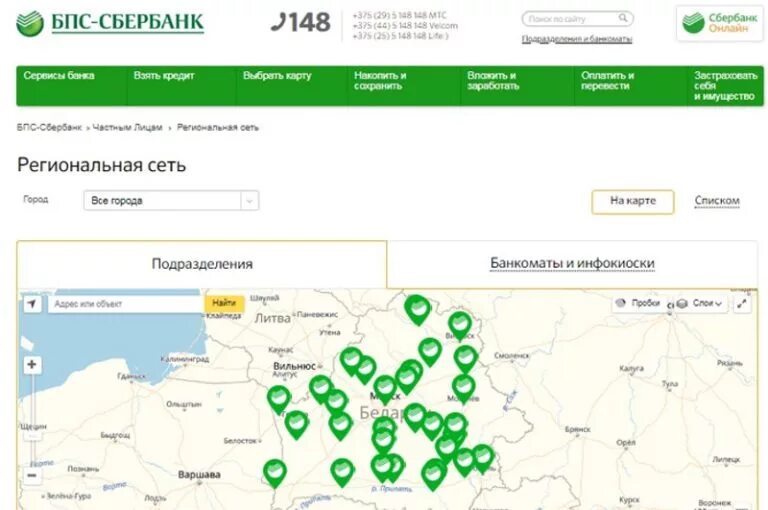The image size is (768, 510).
Task: Click Смоленск city label on map
Action: 512,355
